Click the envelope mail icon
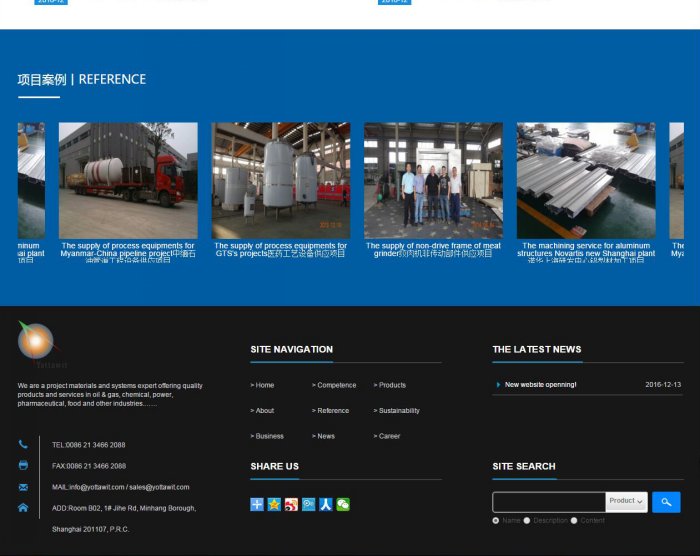This screenshot has width=700, height=556. coord(23,487)
